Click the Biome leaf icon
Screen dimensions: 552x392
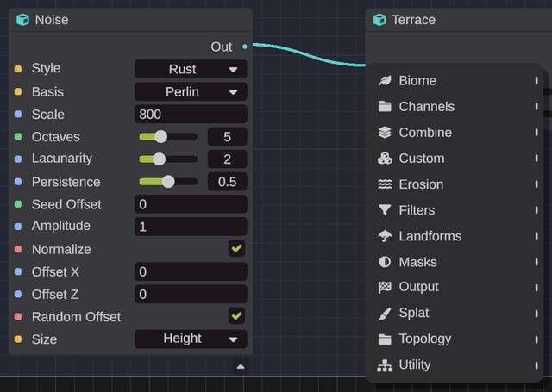click(385, 80)
